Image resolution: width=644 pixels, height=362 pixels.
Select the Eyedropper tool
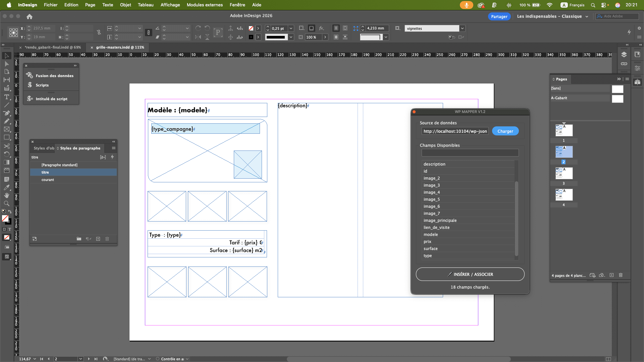click(x=6, y=187)
